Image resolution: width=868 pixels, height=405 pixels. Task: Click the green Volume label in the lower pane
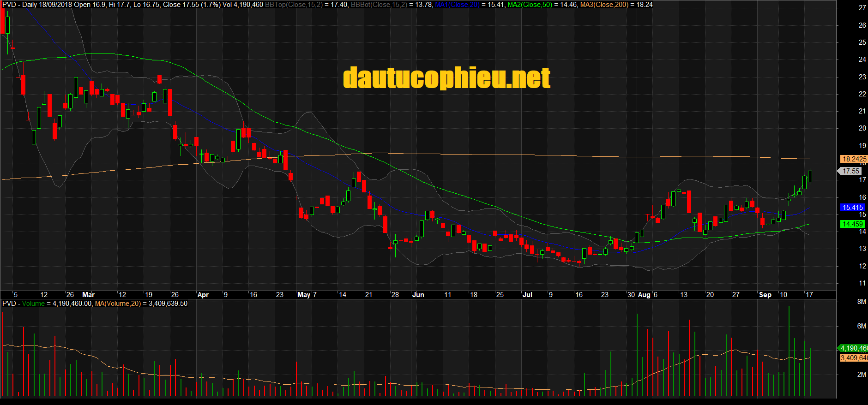click(33, 304)
